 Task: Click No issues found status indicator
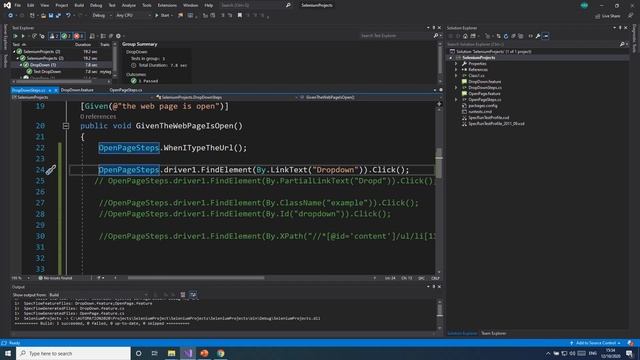tap(55, 278)
